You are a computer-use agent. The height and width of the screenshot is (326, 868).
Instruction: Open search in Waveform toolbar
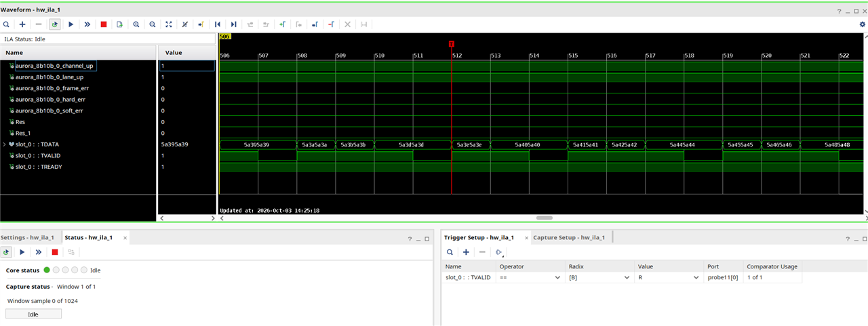click(6, 24)
